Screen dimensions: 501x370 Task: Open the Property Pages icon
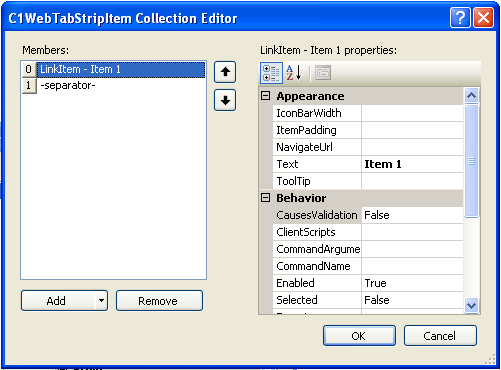tap(323, 73)
